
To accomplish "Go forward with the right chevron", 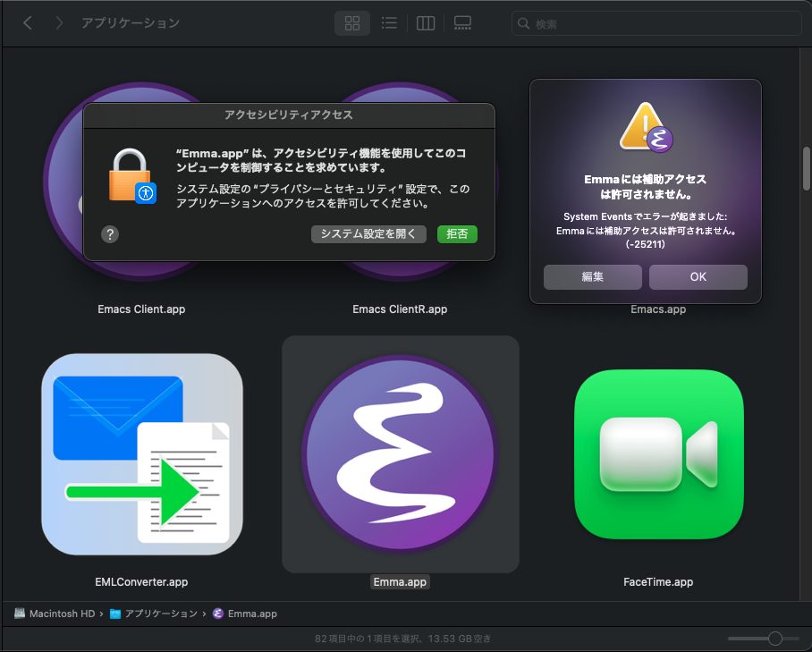I will [59, 22].
